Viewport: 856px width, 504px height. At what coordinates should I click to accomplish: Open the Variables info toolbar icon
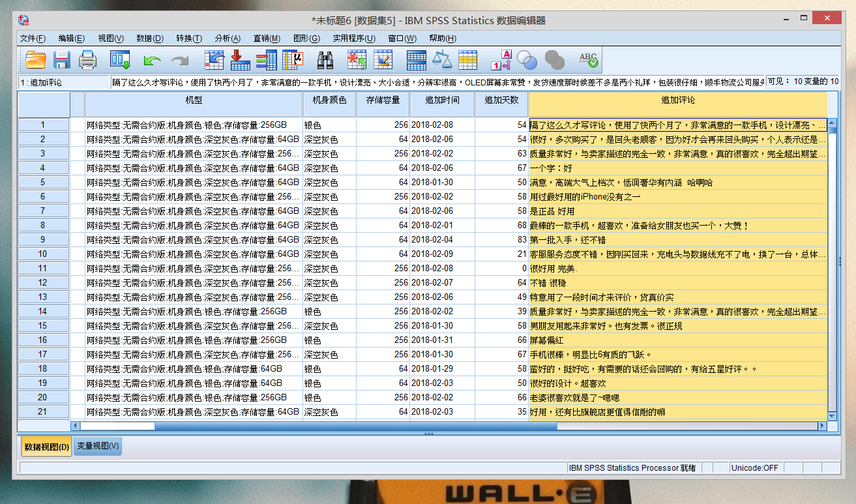(267, 61)
